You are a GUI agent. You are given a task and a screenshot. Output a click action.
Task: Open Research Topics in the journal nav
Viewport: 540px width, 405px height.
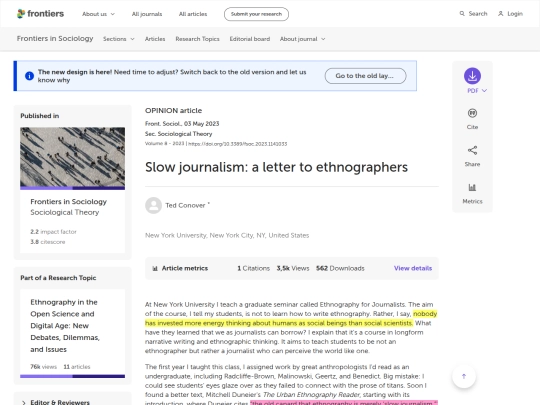coord(197,39)
